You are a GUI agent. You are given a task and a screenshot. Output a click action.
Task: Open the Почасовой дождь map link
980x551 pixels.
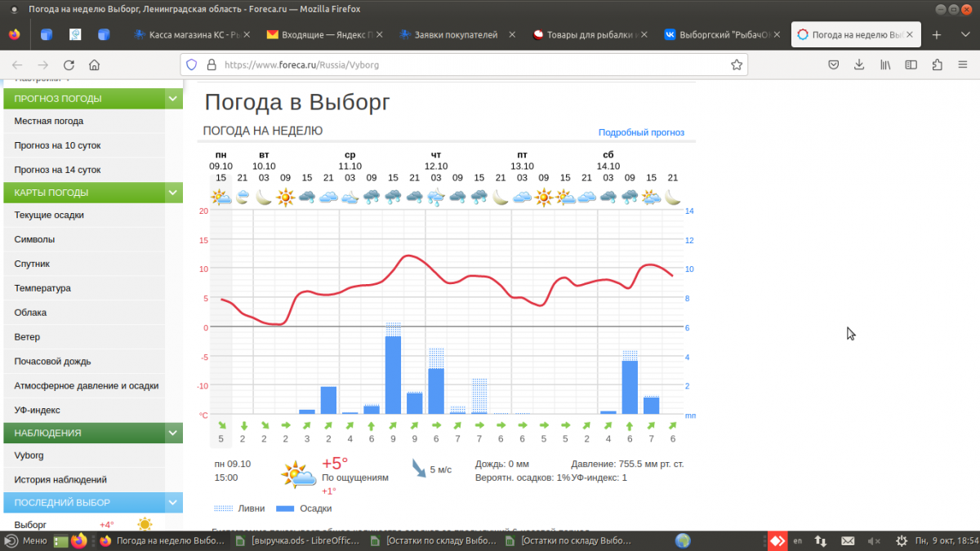[52, 361]
